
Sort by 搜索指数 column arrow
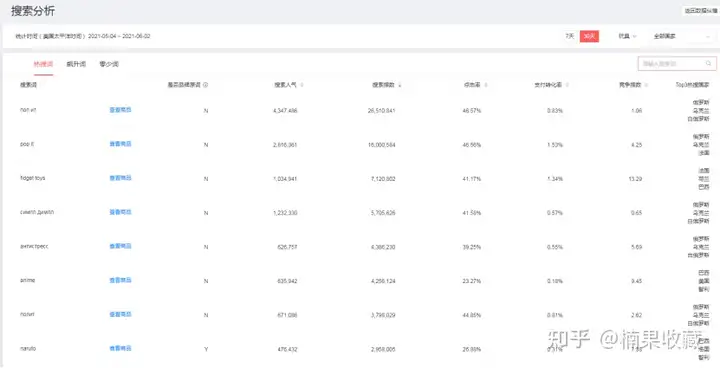pyautogui.click(x=400, y=85)
